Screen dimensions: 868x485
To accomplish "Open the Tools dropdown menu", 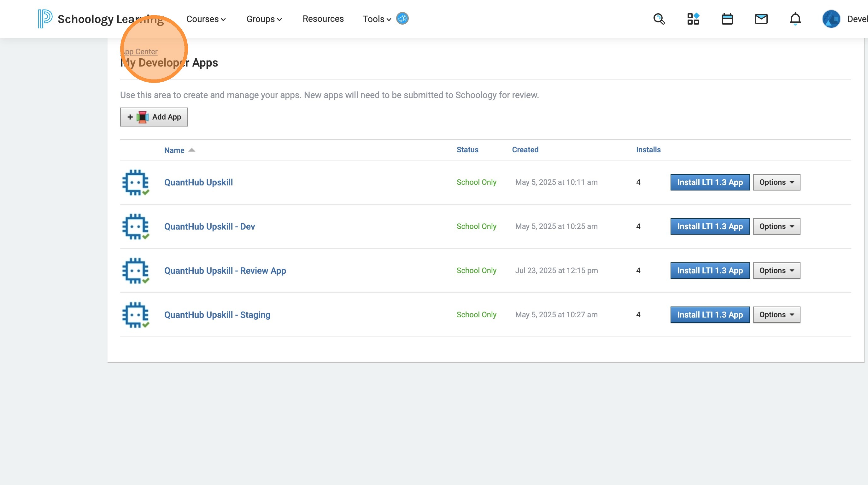I will pos(377,19).
